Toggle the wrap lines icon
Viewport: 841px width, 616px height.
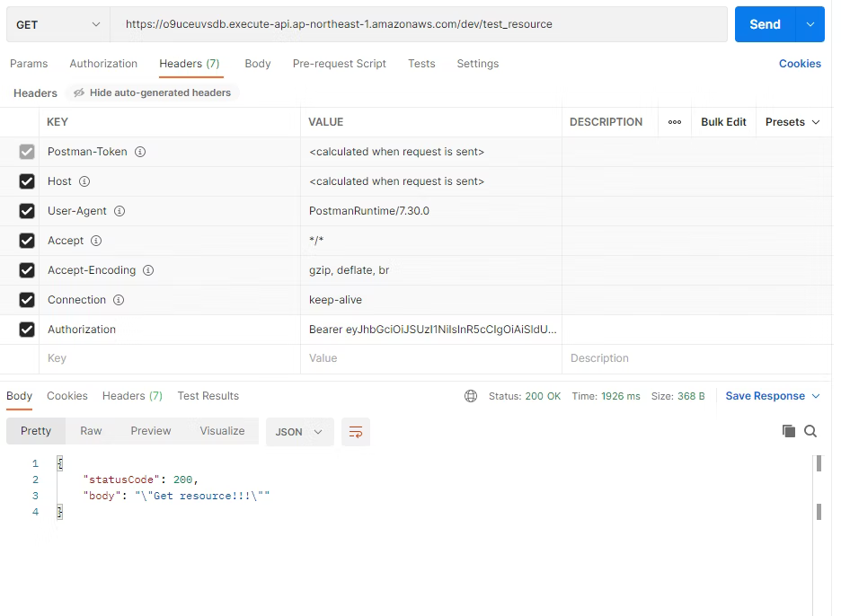coord(355,432)
